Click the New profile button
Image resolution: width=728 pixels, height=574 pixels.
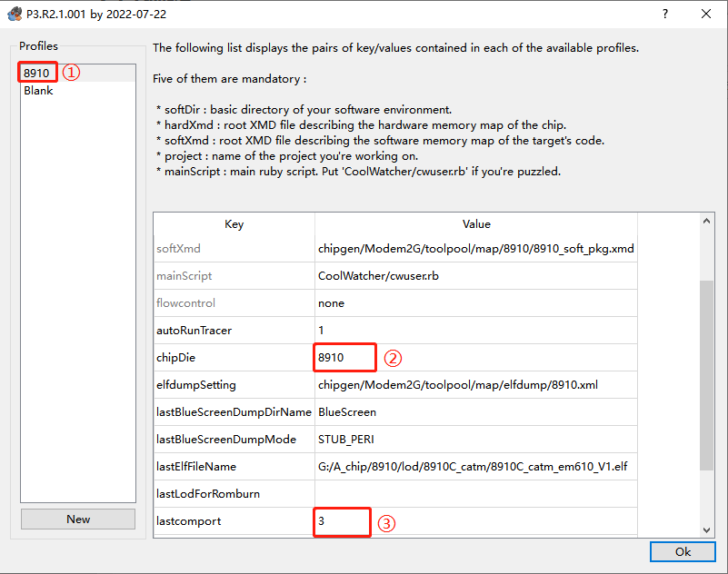(78, 519)
